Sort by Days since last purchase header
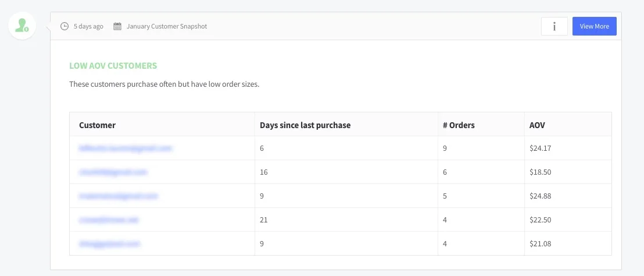The height and width of the screenshot is (276, 644). click(x=305, y=125)
